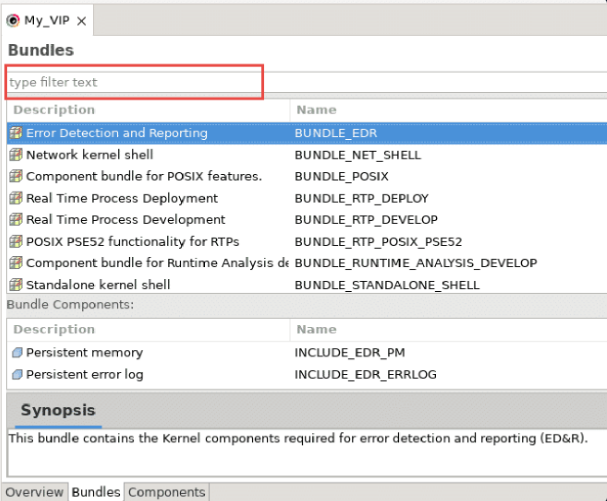Click the bundle icon beside Component bundle for POSIX features
The image size is (607, 501).
tap(16, 176)
